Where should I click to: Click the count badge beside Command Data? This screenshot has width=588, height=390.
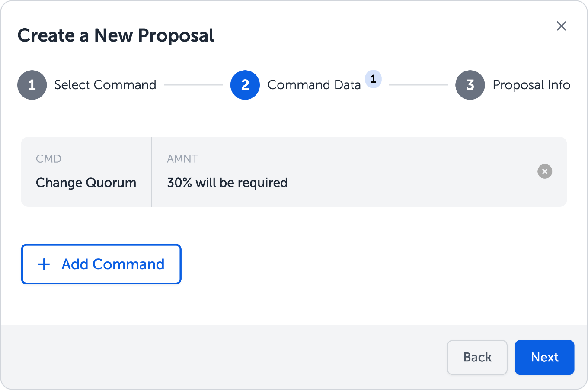(373, 79)
